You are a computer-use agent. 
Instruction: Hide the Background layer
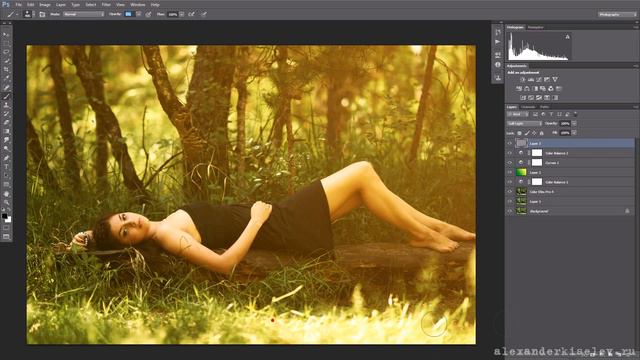509,211
